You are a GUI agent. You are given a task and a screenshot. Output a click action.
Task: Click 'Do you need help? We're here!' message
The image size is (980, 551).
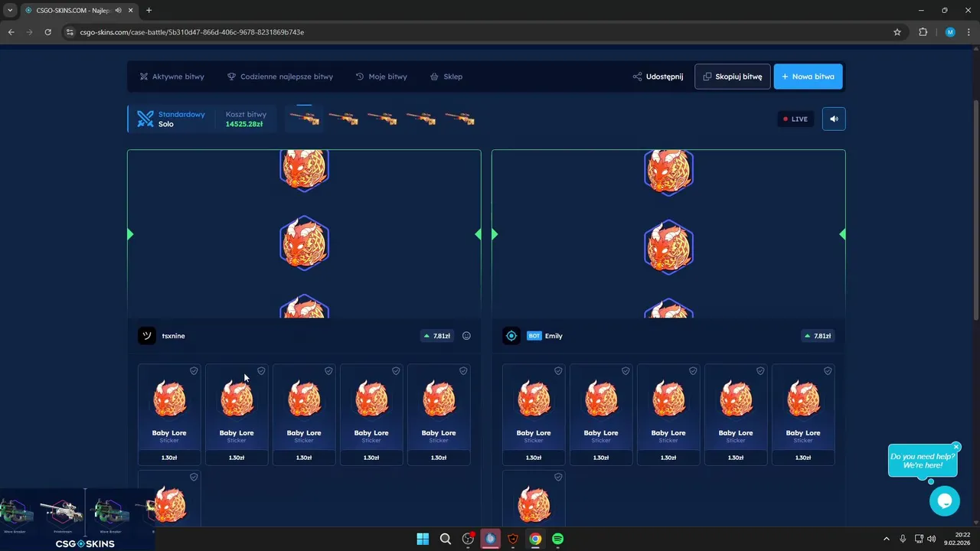coord(923,461)
